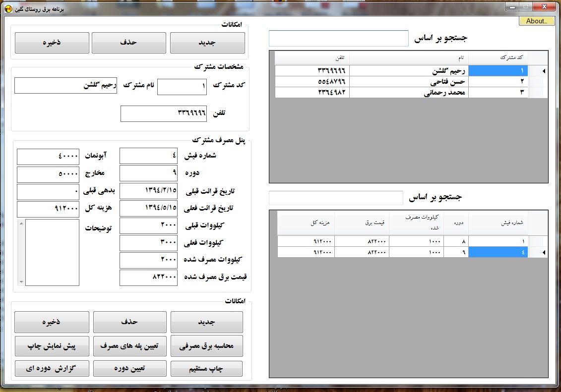Click the شماره فیش field
Screen dimensions: 561x392
tap(148, 156)
